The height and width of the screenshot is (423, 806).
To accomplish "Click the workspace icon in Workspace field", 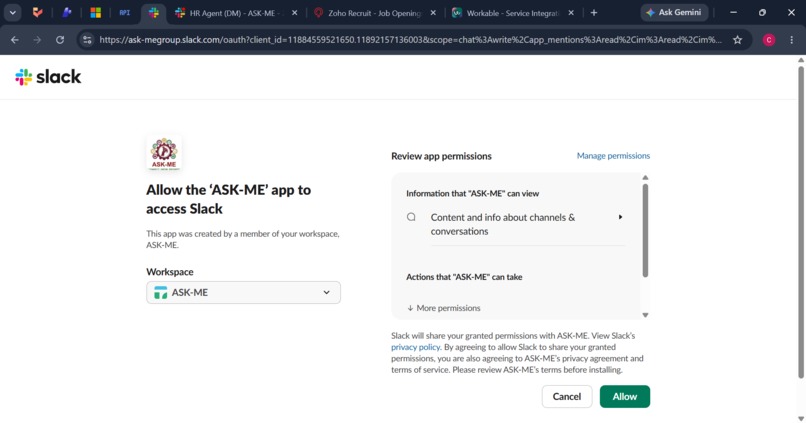I will point(160,292).
